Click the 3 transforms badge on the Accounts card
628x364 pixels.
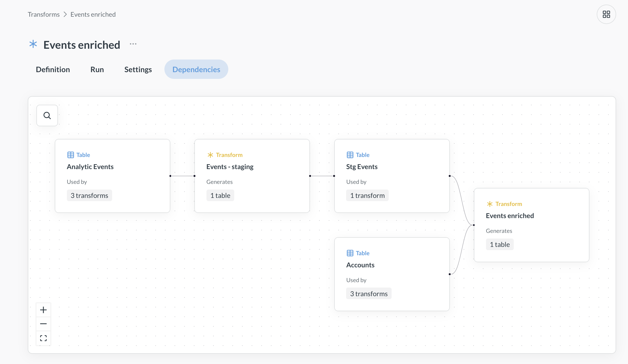point(368,293)
